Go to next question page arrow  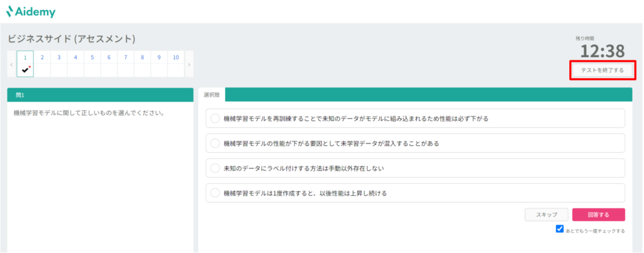coord(189,64)
